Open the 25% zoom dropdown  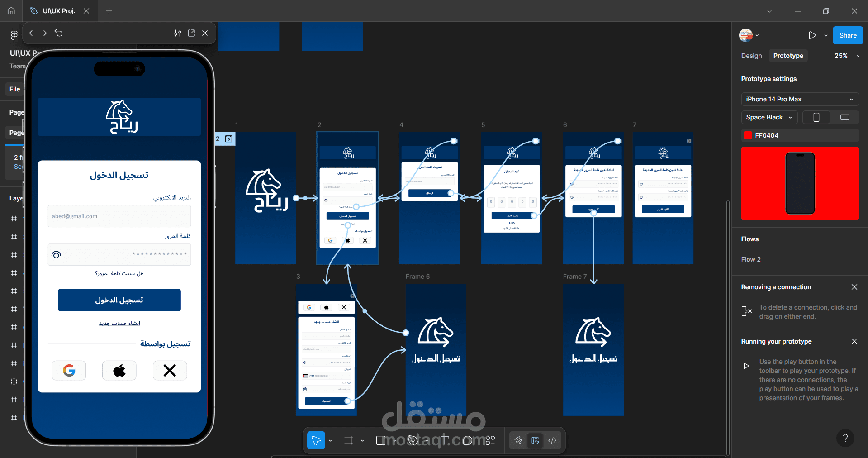click(847, 56)
